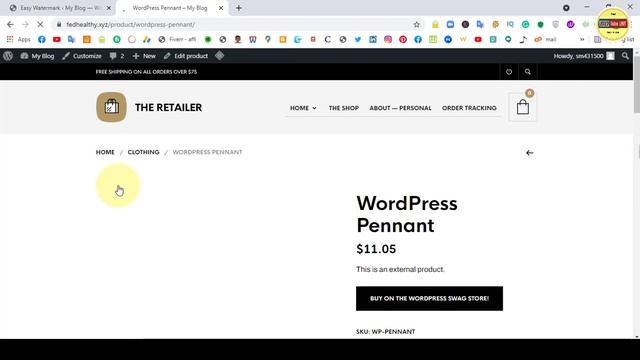
Task: Open the Howdy sm431500 account menu
Action: (x=584, y=56)
